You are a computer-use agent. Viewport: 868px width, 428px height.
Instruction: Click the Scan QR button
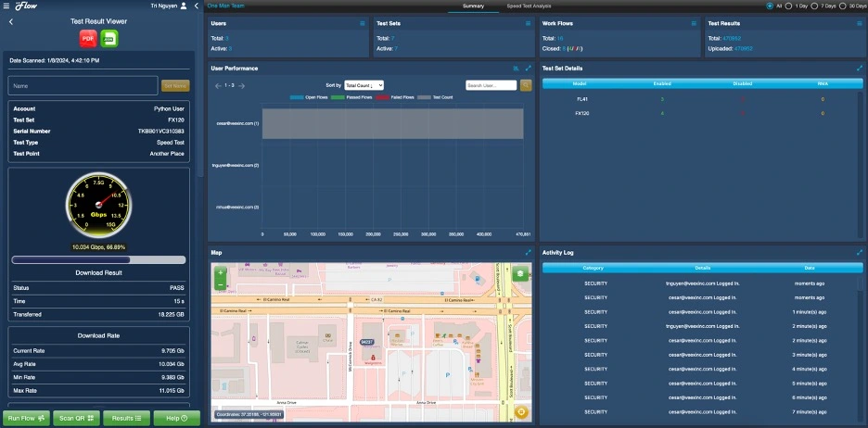click(76, 418)
